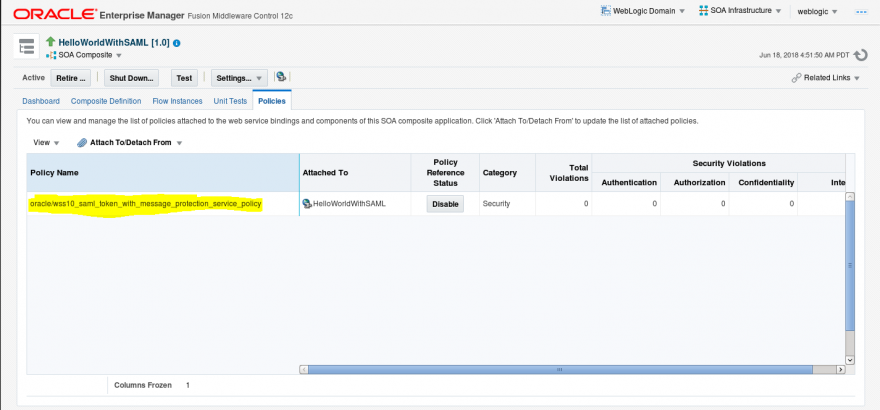This screenshot has width=880, height=410.
Task: Click the Disable policy reference button
Action: (x=446, y=204)
